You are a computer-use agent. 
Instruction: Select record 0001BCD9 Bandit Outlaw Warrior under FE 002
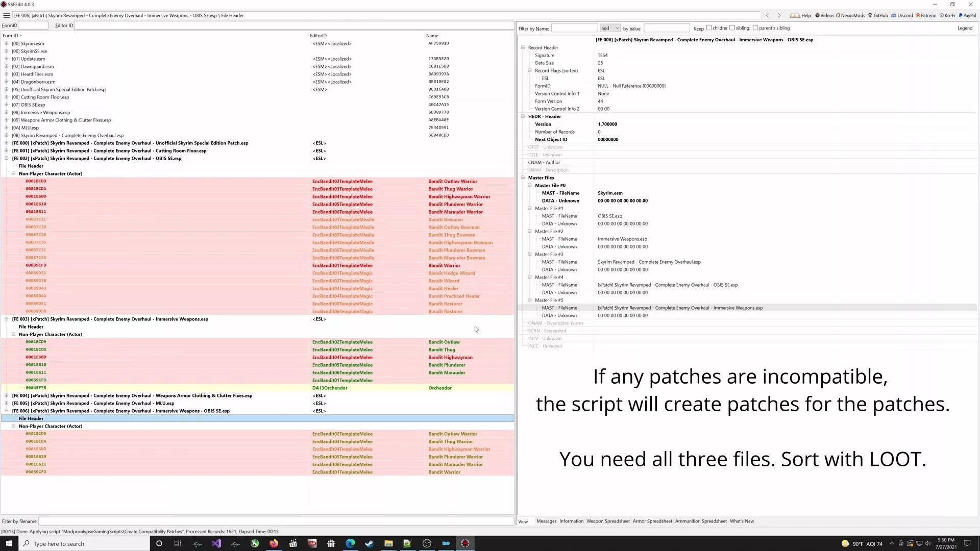coord(257,181)
